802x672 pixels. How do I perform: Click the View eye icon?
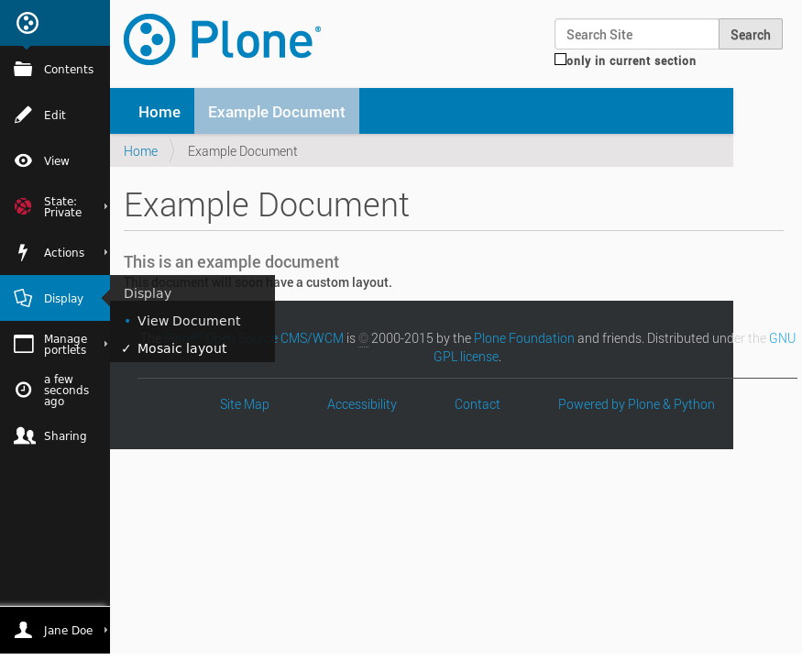pos(22,160)
